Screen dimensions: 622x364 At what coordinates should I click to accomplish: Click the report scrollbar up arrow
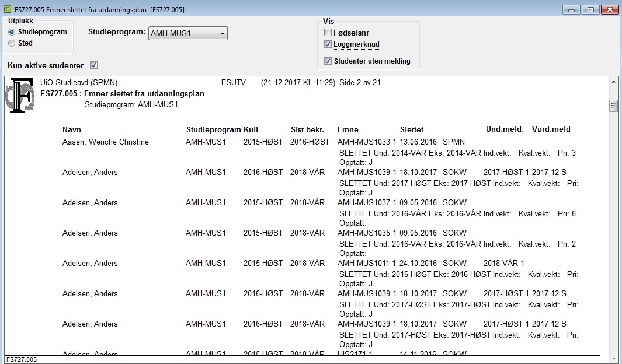click(614, 82)
